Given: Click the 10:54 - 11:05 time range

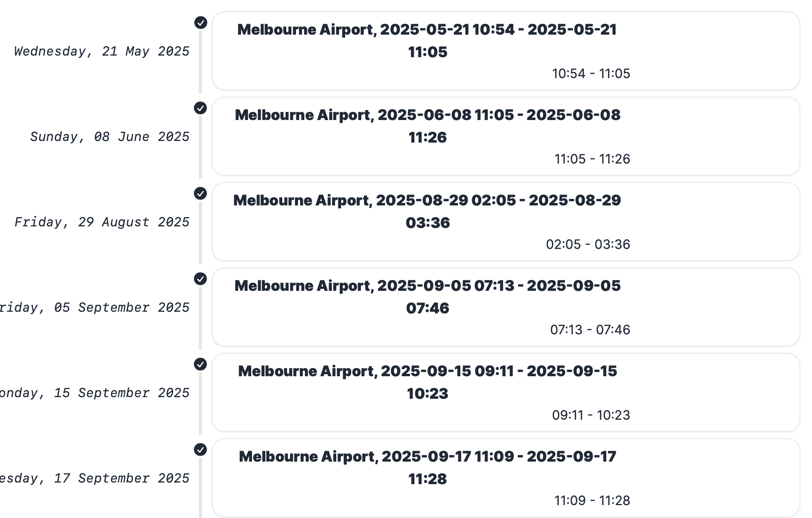Looking at the screenshot, I should [591, 74].
